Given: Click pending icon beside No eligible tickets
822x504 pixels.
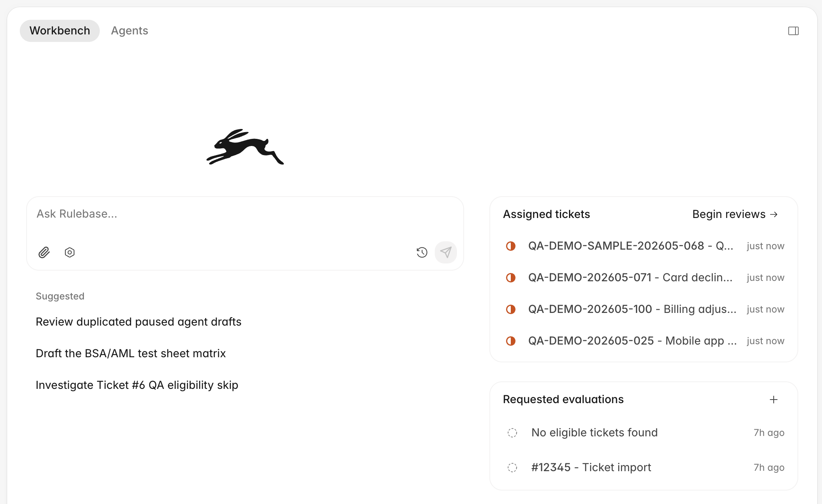Looking at the screenshot, I should (512, 433).
